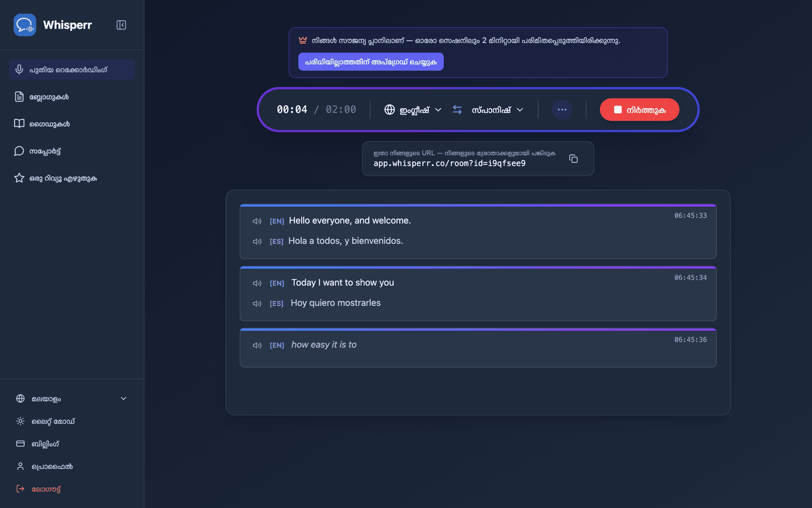Click the text "Today I want to show you"
Screen dimensions: 812x508
coord(343,282)
